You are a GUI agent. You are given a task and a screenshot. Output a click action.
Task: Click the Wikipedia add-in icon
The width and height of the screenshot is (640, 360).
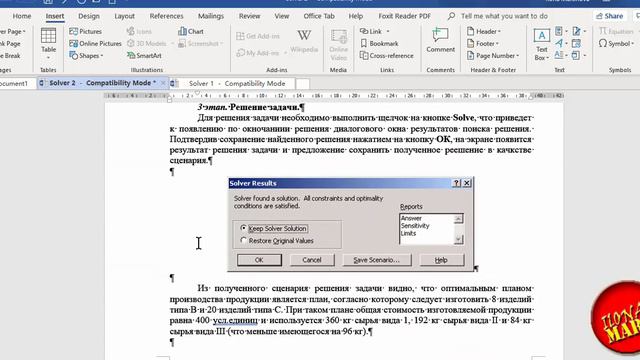tap(304, 41)
